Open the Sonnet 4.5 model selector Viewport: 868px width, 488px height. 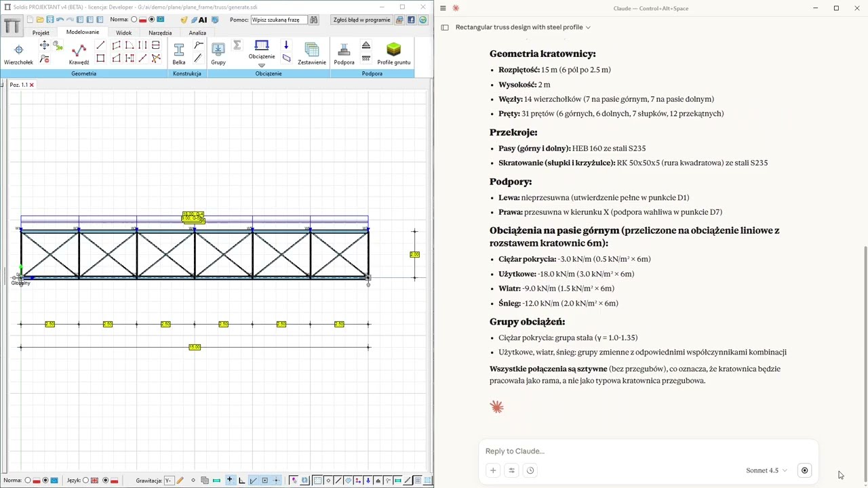(x=766, y=470)
